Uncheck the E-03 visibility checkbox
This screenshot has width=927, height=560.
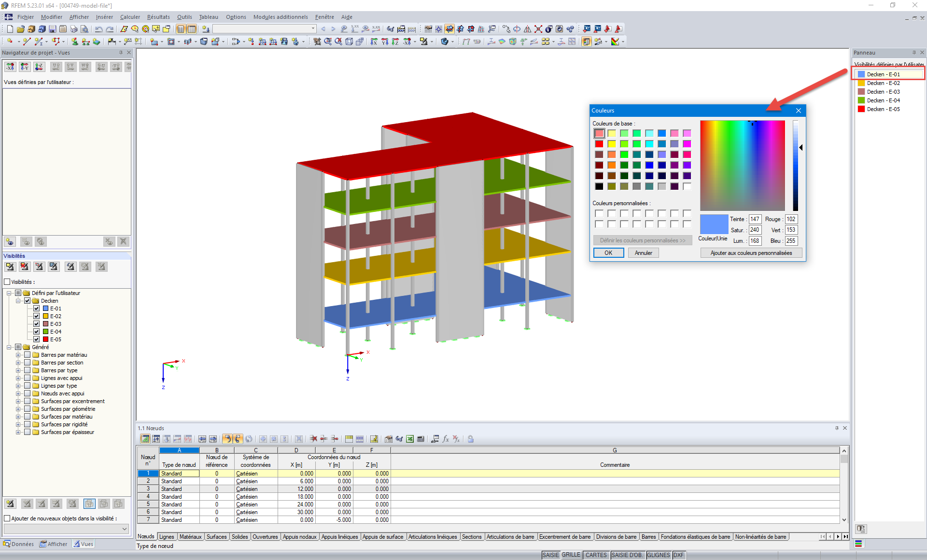click(x=37, y=324)
